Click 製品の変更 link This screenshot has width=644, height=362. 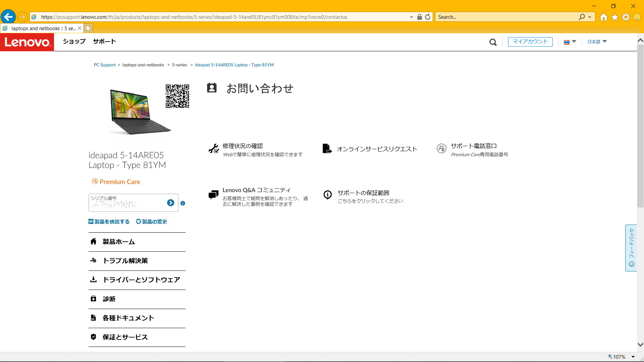pyautogui.click(x=152, y=222)
